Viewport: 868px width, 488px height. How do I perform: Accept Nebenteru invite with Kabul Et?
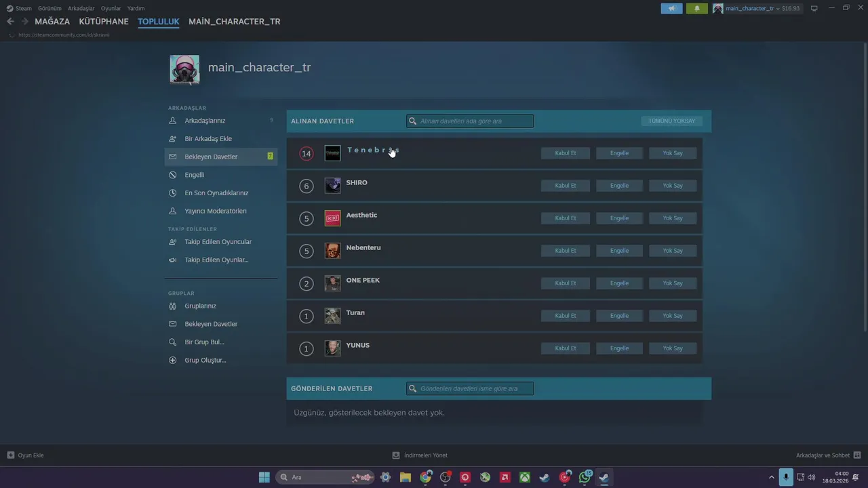click(x=566, y=251)
